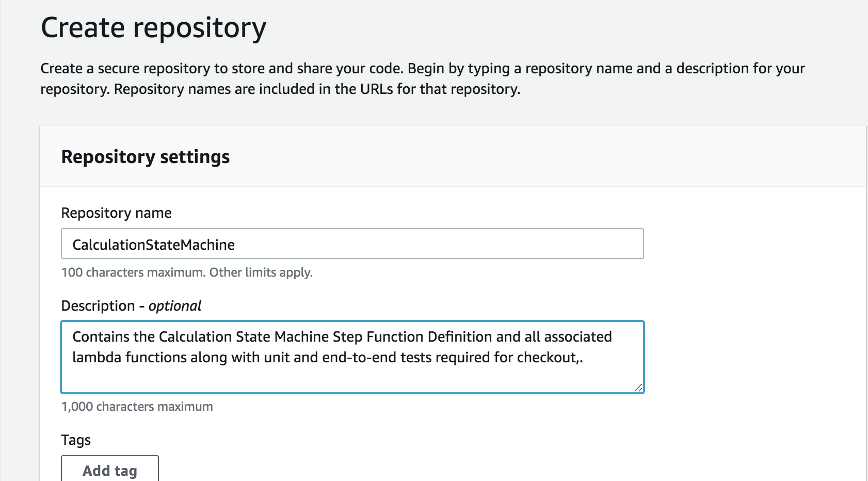The image size is (868, 481).
Task: Click the Repository name field label
Action: pos(116,212)
